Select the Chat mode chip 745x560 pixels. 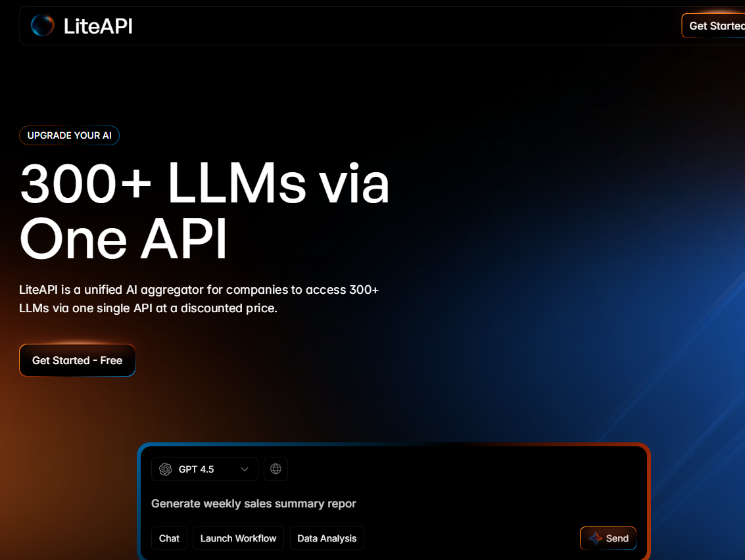tap(169, 538)
